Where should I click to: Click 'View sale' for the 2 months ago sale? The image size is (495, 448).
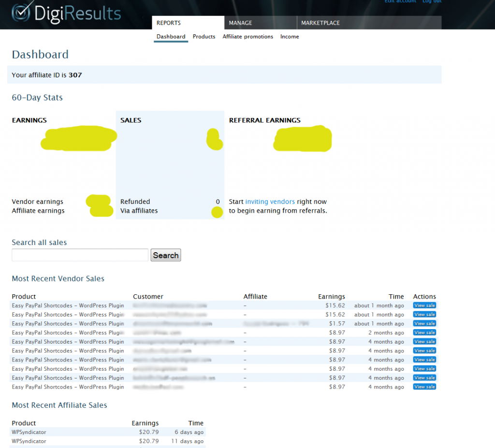click(424, 332)
